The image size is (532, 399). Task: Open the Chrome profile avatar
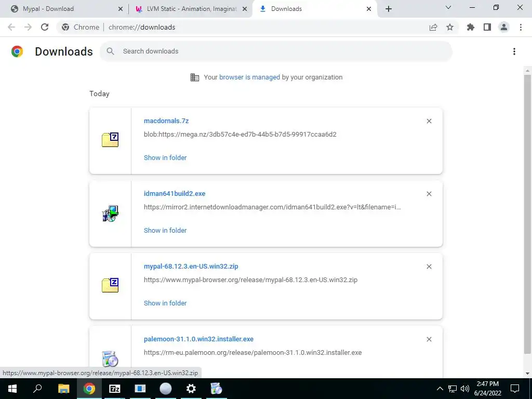504,27
